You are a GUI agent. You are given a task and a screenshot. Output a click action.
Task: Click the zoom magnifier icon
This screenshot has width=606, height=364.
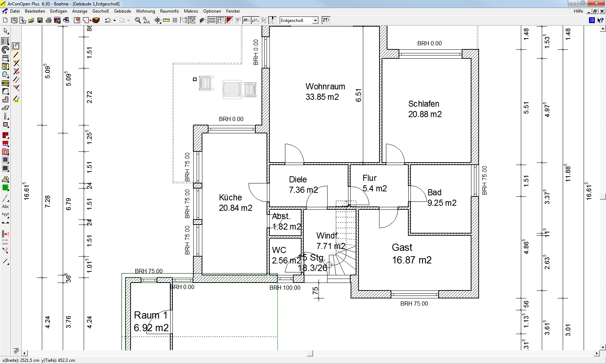point(137,20)
